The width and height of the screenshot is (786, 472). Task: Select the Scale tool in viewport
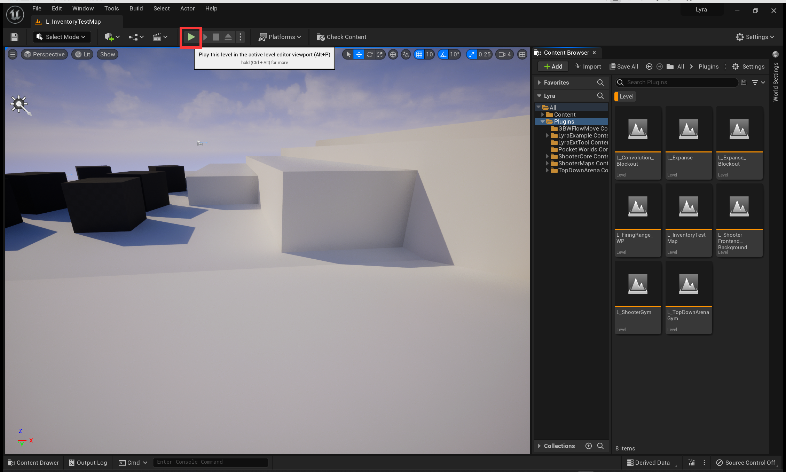pyautogui.click(x=380, y=54)
